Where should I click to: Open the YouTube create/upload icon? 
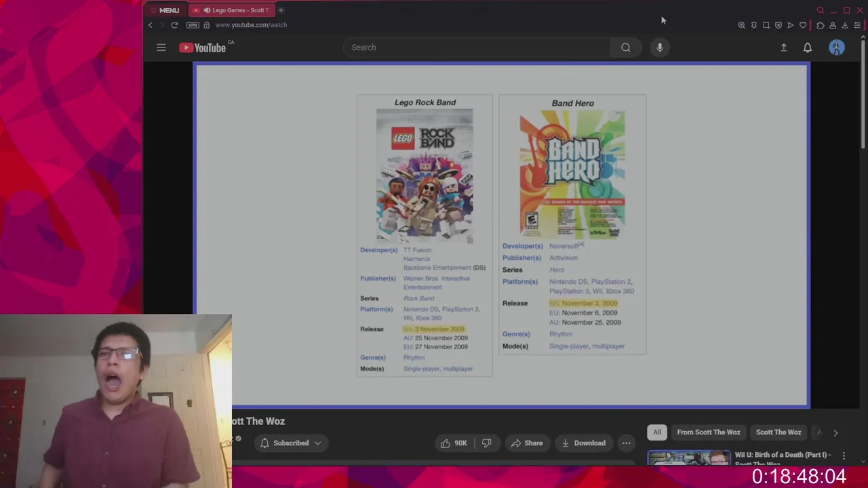click(x=784, y=47)
